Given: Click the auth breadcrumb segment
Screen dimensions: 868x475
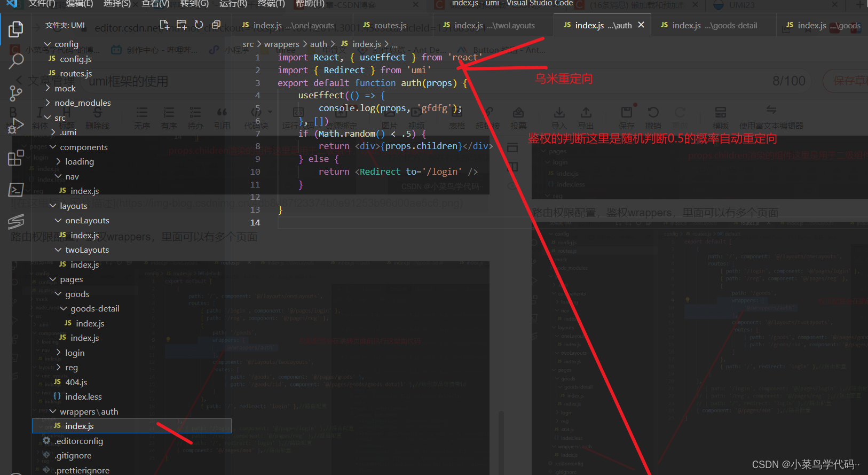Looking at the screenshot, I should tap(318, 44).
